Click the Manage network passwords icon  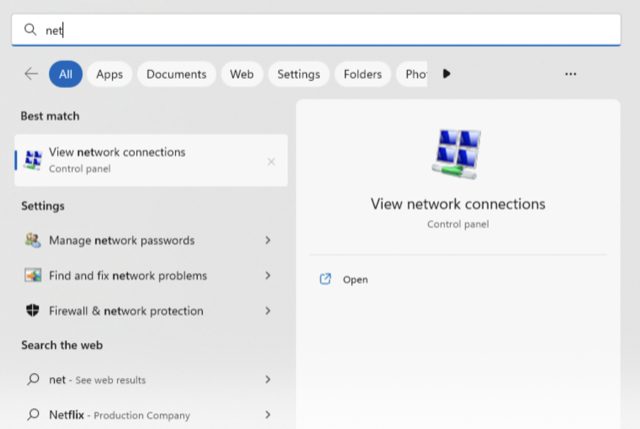33,241
